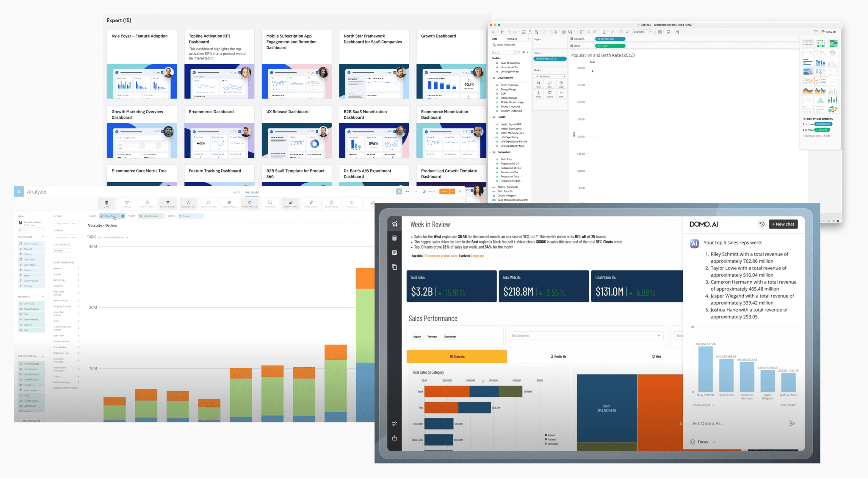The width and height of the screenshot is (868, 478).
Task: Open the Standard view size dropdown
Action: point(642,32)
